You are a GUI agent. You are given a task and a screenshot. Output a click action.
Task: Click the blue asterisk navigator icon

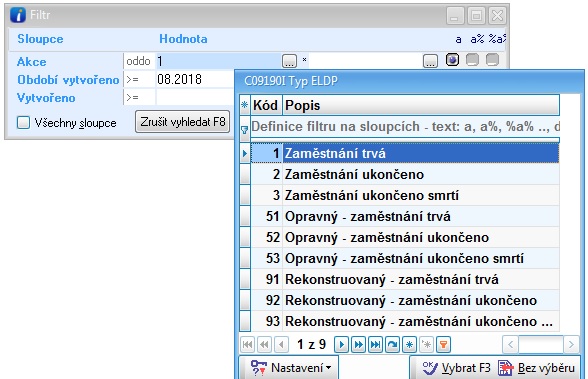coord(410,345)
